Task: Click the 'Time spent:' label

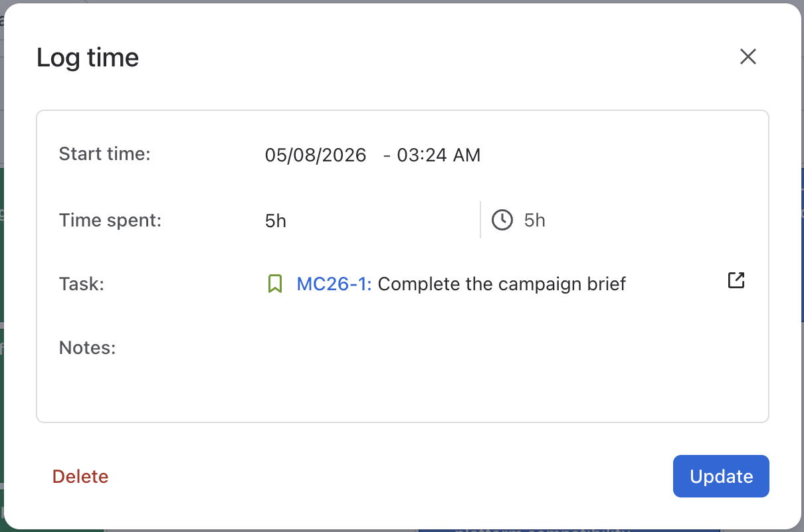Action: 110,220
